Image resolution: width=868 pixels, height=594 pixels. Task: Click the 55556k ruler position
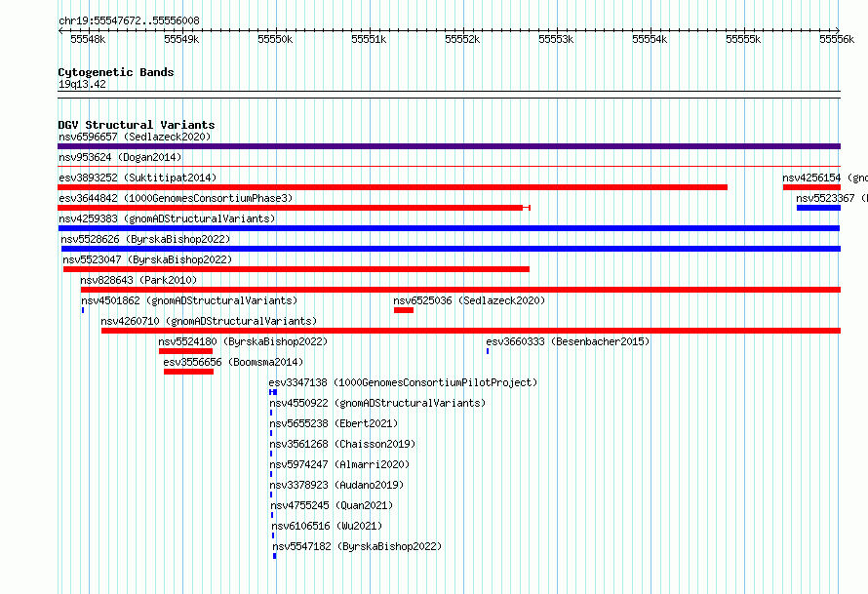[x=837, y=39]
